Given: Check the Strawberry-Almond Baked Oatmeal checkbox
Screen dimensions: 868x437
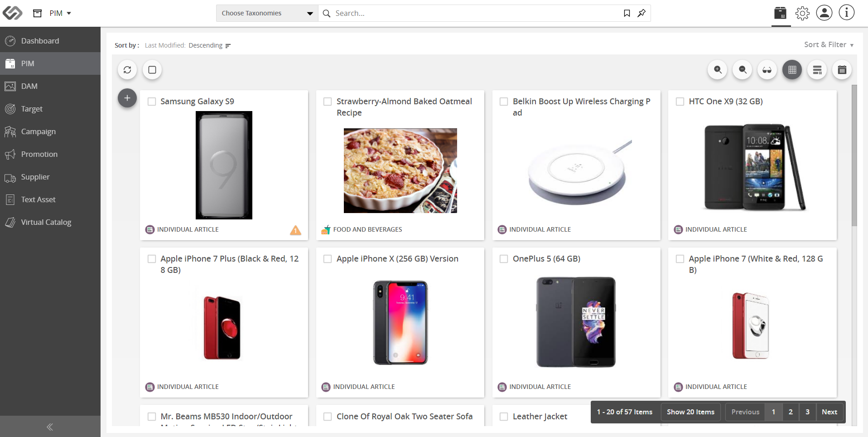Looking at the screenshot, I should (x=328, y=102).
